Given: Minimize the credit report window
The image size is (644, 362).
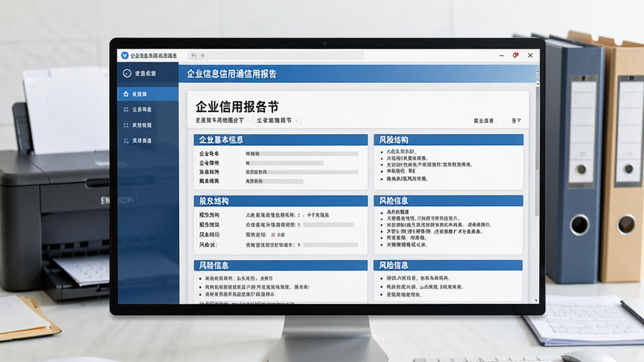Looking at the screenshot, I should coord(501,55).
